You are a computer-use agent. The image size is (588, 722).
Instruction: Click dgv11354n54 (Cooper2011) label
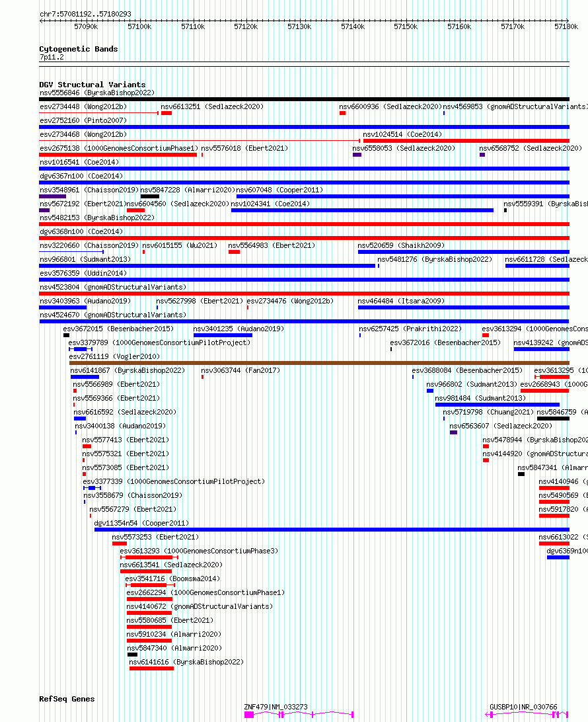pos(141,523)
